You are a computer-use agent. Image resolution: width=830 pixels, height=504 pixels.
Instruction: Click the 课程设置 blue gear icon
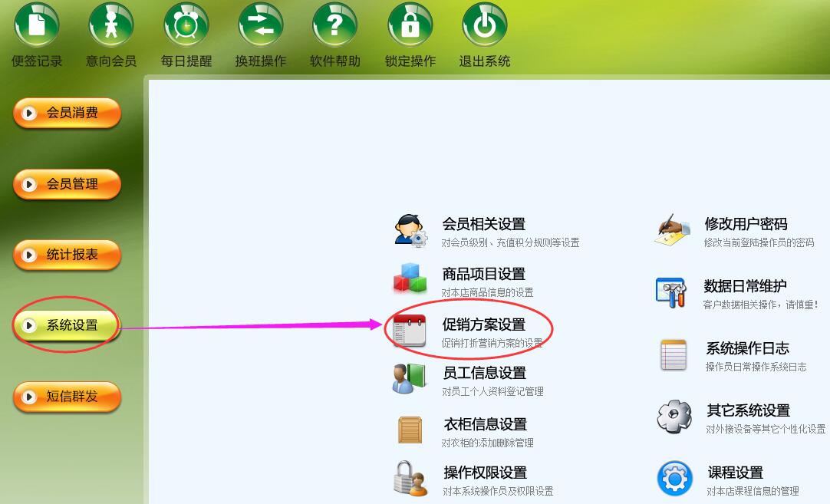(675, 479)
